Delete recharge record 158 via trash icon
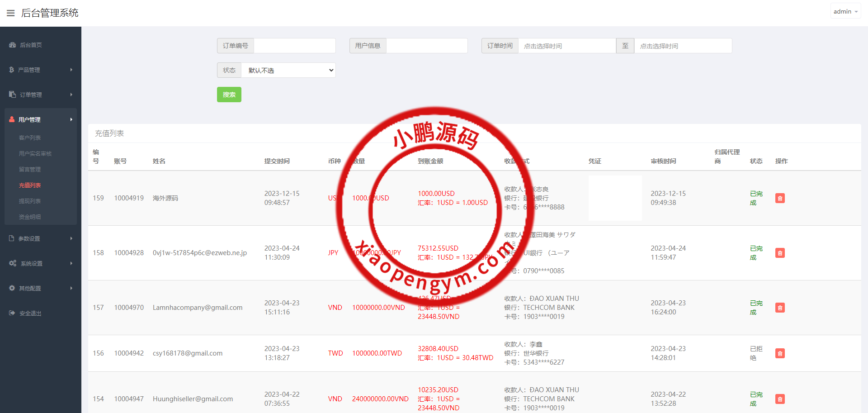This screenshot has width=868, height=413. pyautogui.click(x=780, y=253)
